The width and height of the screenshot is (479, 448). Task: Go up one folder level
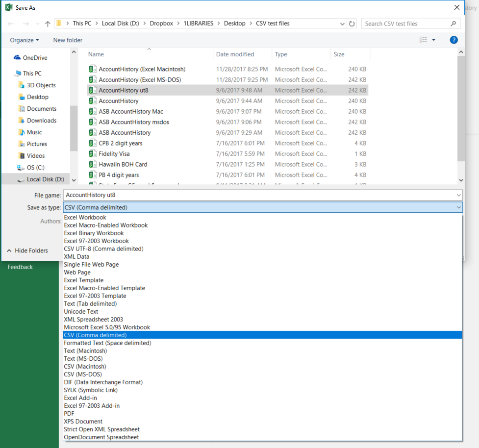pos(48,24)
